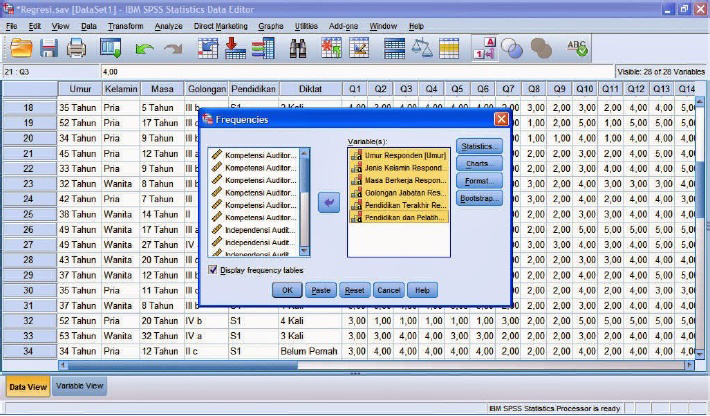Close the Frequencies dialog with X

[x=502, y=119]
